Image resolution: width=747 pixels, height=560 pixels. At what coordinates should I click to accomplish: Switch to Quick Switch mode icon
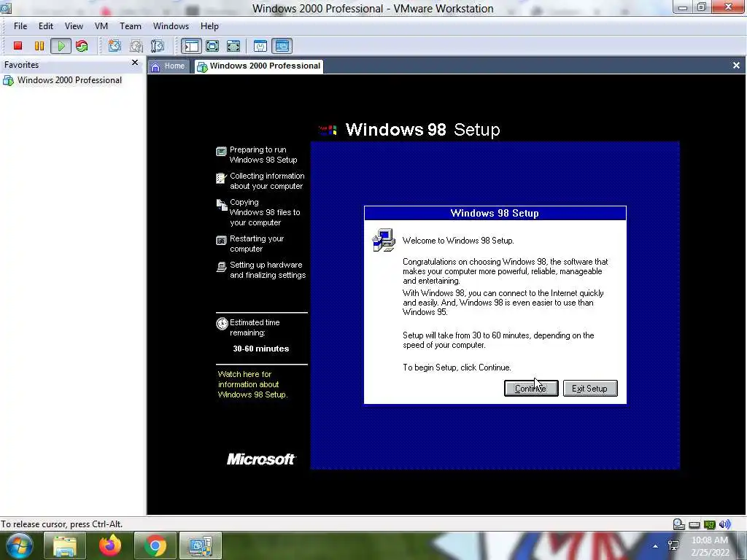pyautogui.click(x=233, y=46)
